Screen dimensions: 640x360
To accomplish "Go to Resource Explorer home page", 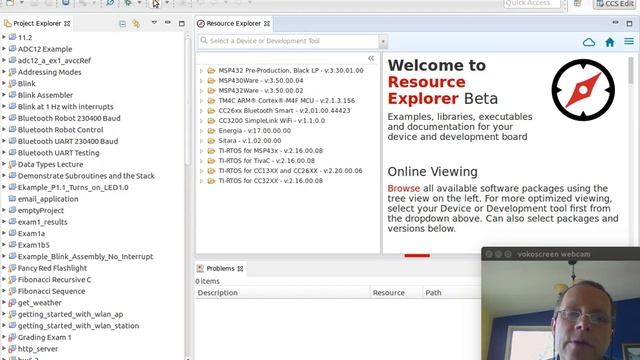I will (x=610, y=42).
